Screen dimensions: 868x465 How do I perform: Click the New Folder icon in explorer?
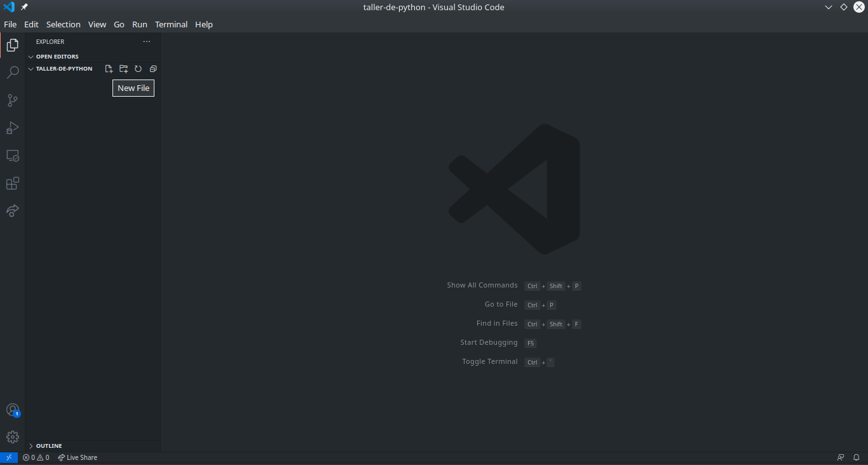[123, 69]
